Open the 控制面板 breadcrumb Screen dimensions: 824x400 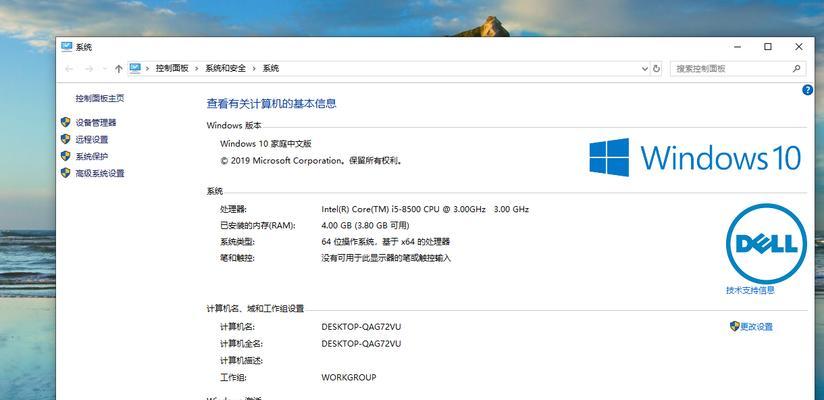click(x=172, y=68)
